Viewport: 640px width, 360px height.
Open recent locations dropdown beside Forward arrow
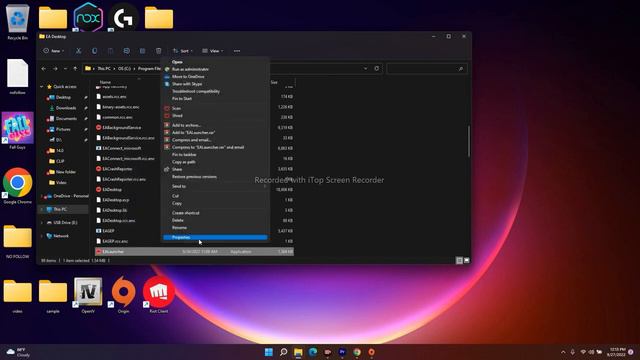(x=65, y=69)
